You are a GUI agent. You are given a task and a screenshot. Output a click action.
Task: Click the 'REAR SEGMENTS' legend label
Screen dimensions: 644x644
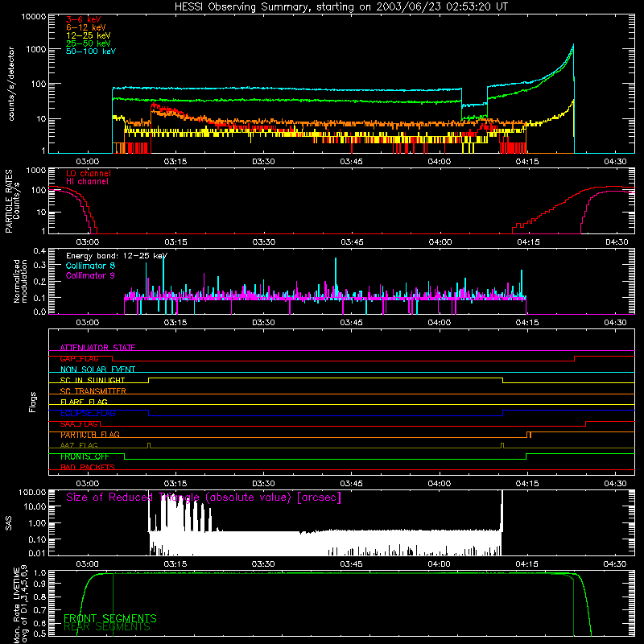(107, 627)
